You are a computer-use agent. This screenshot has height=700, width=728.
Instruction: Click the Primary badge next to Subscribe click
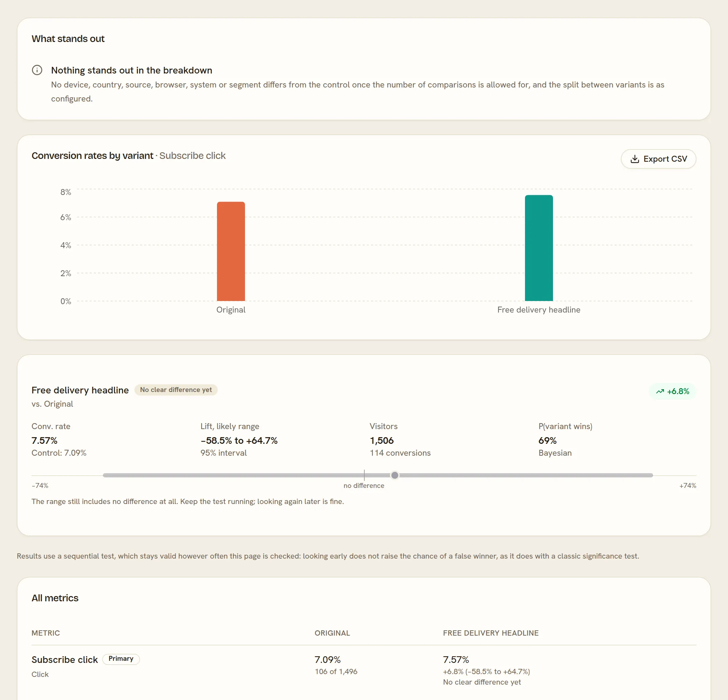(121, 659)
